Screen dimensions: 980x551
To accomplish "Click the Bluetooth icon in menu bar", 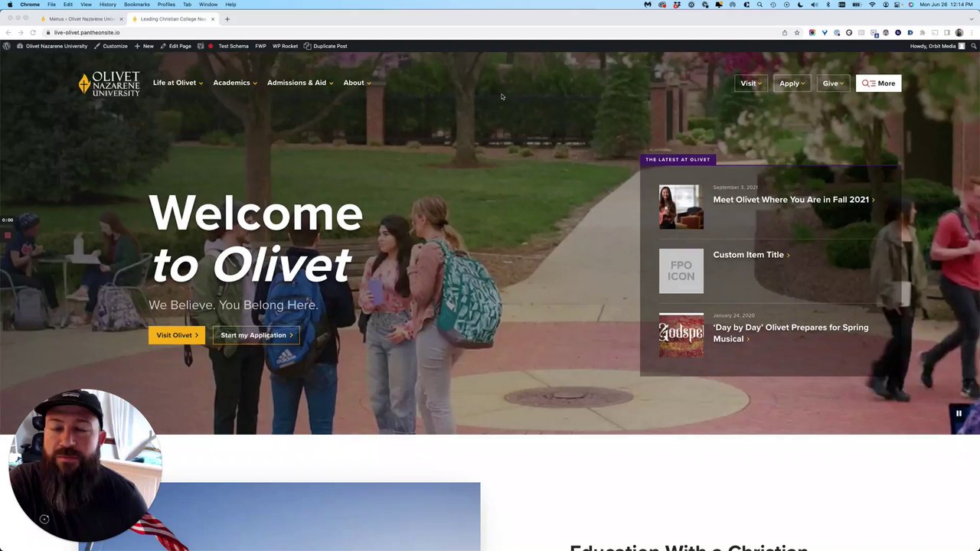I will (x=828, y=5).
